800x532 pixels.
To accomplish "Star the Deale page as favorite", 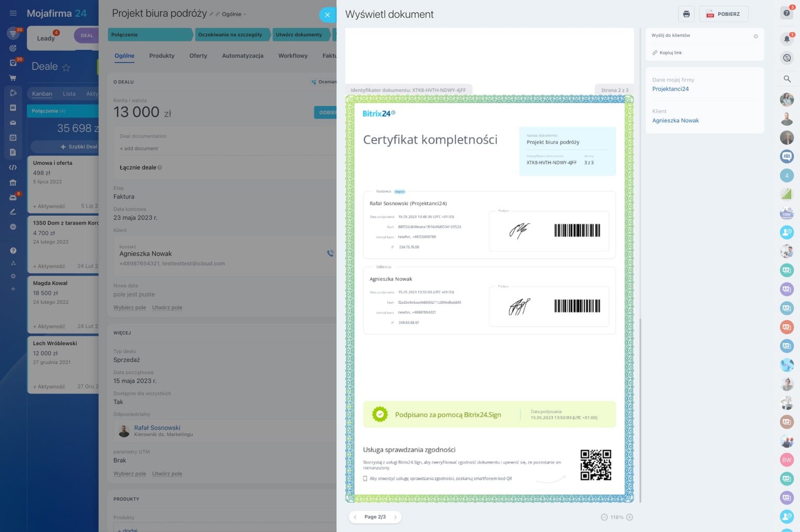I will (x=66, y=68).
